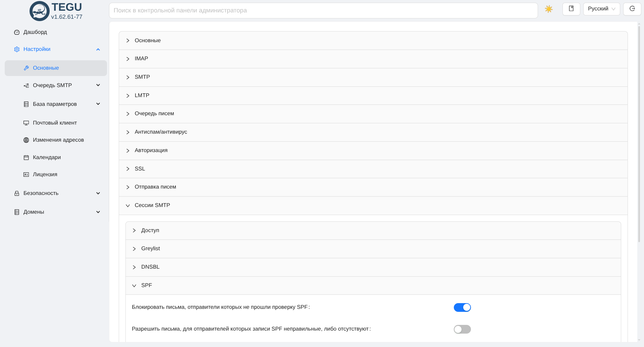Viewport: 644px width, 347px height.
Task: Expand the SSL settings panel
Action: point(373,169)
